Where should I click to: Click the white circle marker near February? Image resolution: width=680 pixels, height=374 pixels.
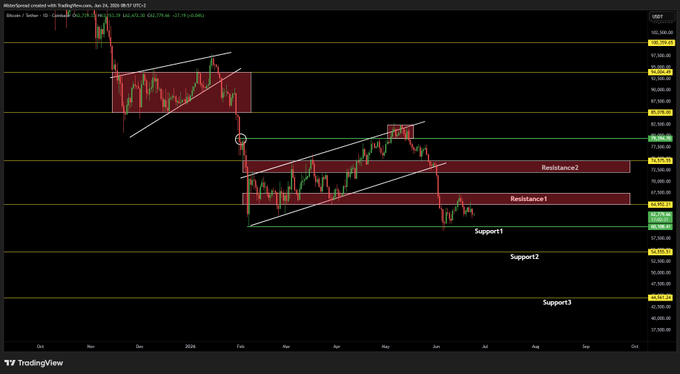241,139
